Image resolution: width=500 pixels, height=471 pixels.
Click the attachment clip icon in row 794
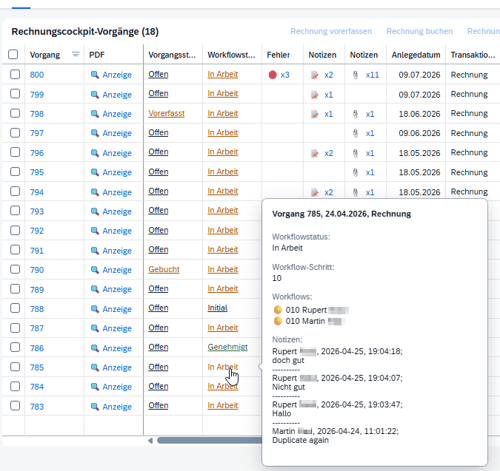(355, 192)
